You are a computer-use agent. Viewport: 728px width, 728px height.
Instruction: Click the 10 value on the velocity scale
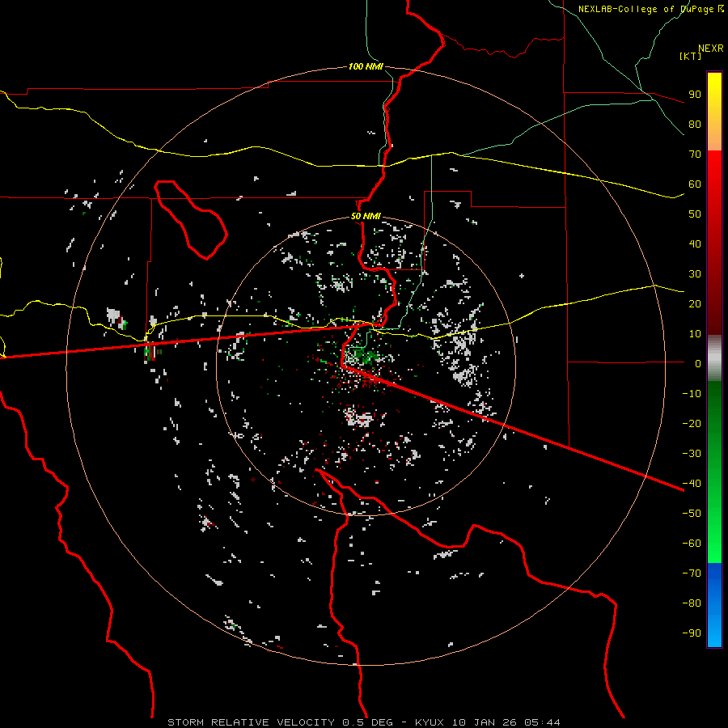point(695,334)
